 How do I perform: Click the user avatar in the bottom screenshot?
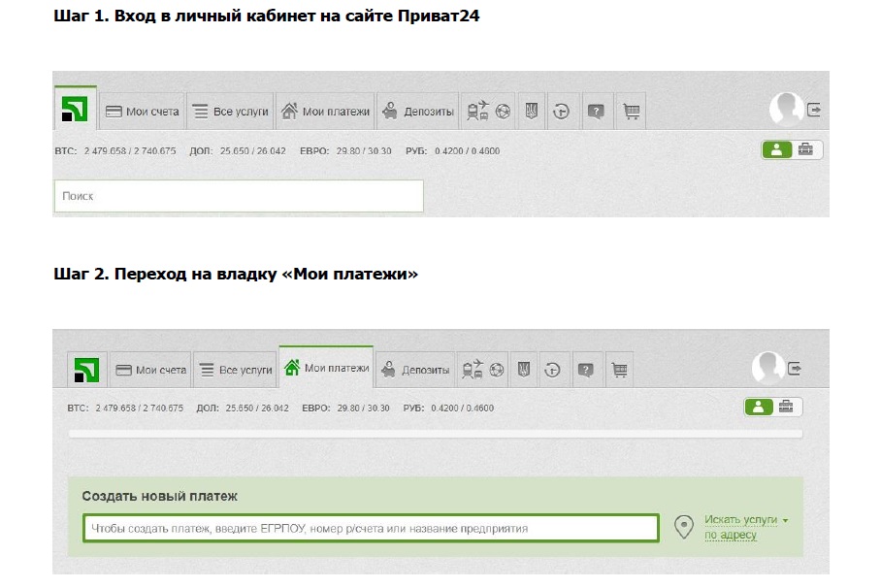(x=767, y=368)
